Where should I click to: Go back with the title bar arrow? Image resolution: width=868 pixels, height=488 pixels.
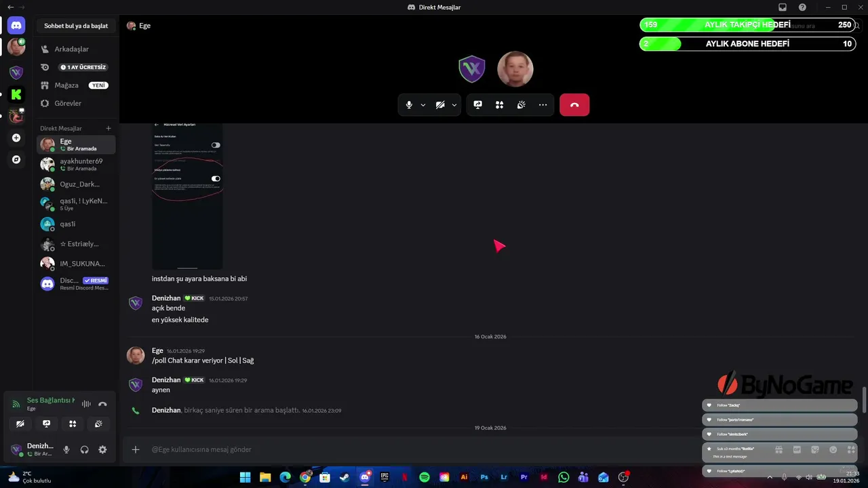(10, 7)
